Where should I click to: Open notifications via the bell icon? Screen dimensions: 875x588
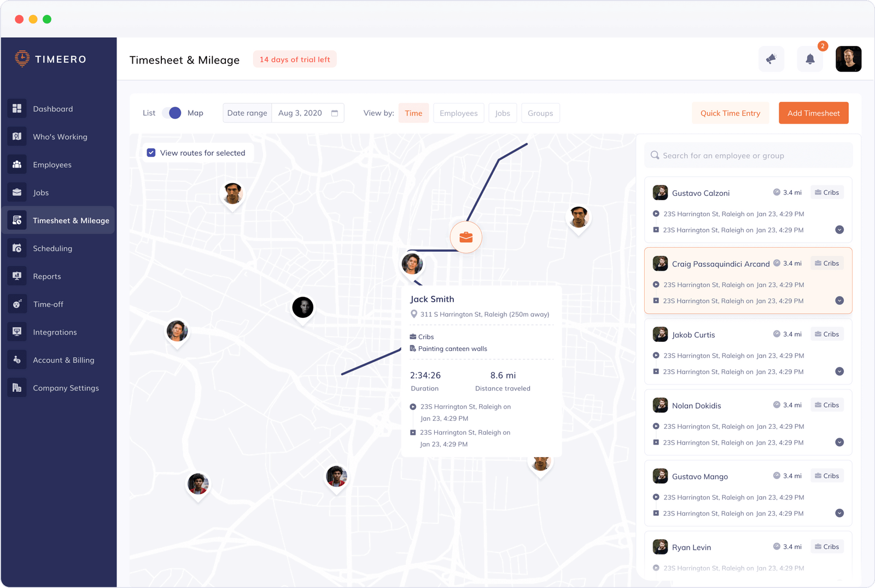point(810,59)
